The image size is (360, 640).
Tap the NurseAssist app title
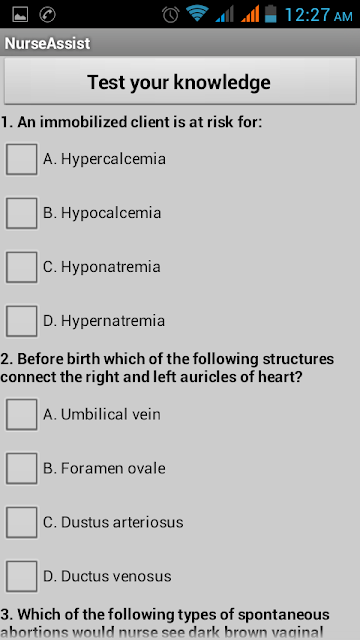coord(47,43)
